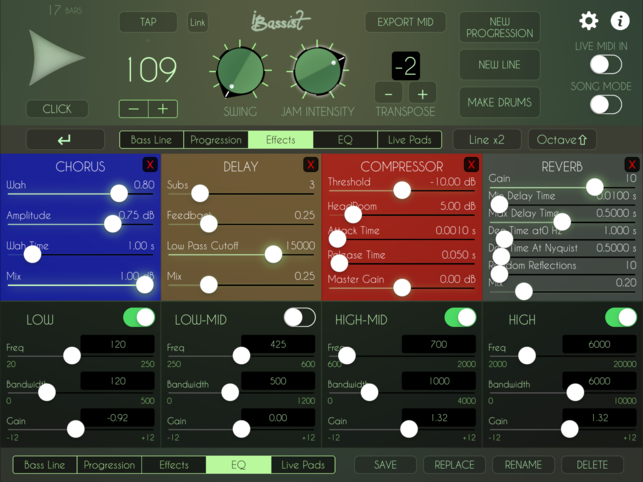643x482 pixels.
Task: Click the REPLACE button
Action: [x=454, y=465]
